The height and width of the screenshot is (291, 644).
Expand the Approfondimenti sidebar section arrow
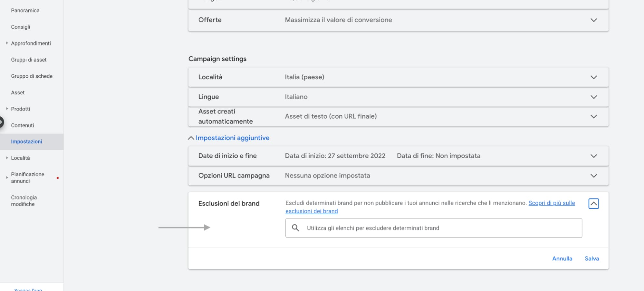(6, 43)
